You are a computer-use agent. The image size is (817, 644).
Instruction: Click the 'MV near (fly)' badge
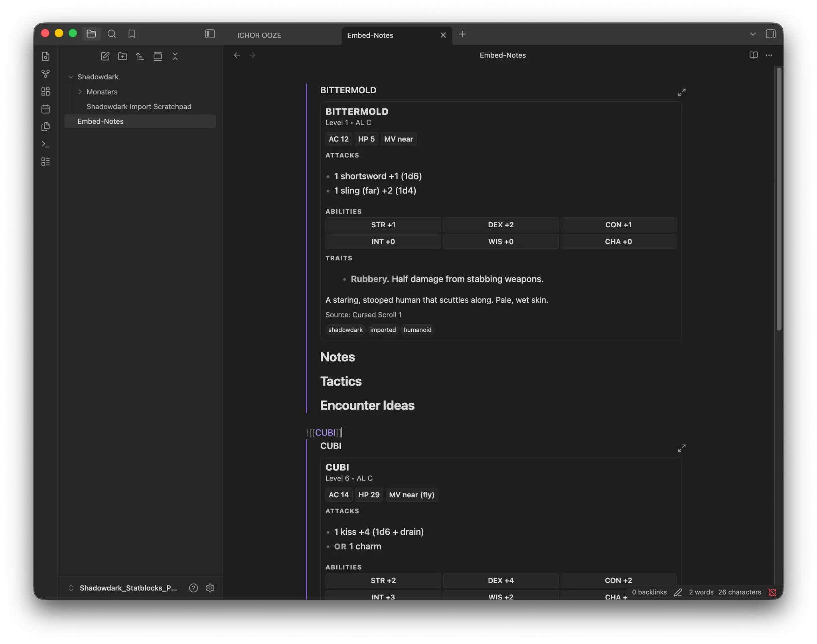tap(412, 495)
